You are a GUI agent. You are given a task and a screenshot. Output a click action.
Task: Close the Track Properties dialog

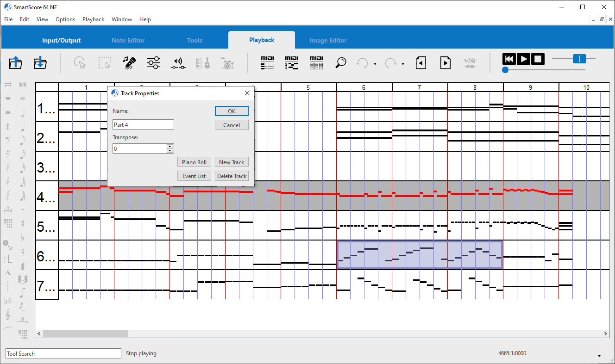coord(247,93)
